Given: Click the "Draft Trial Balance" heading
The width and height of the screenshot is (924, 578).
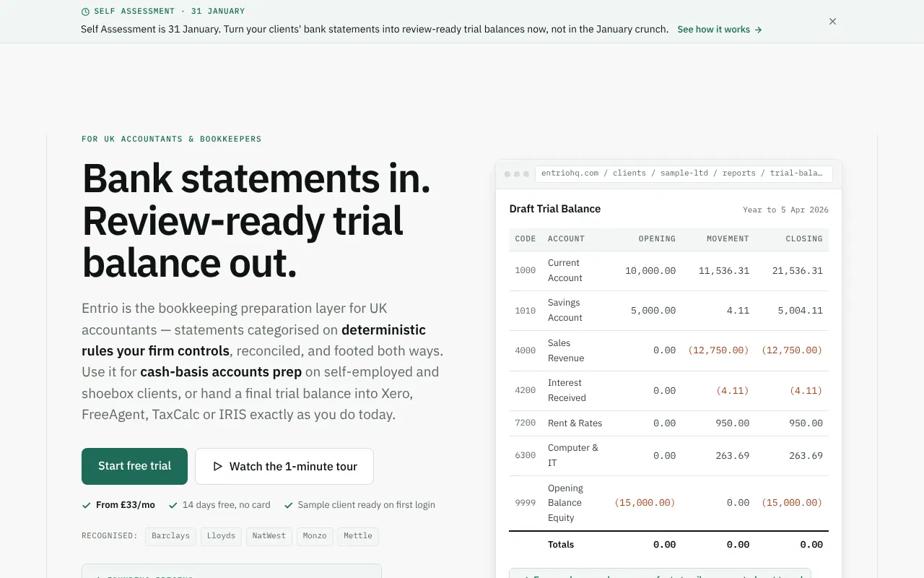Looking at the screenshot, I should pos(555,209).
